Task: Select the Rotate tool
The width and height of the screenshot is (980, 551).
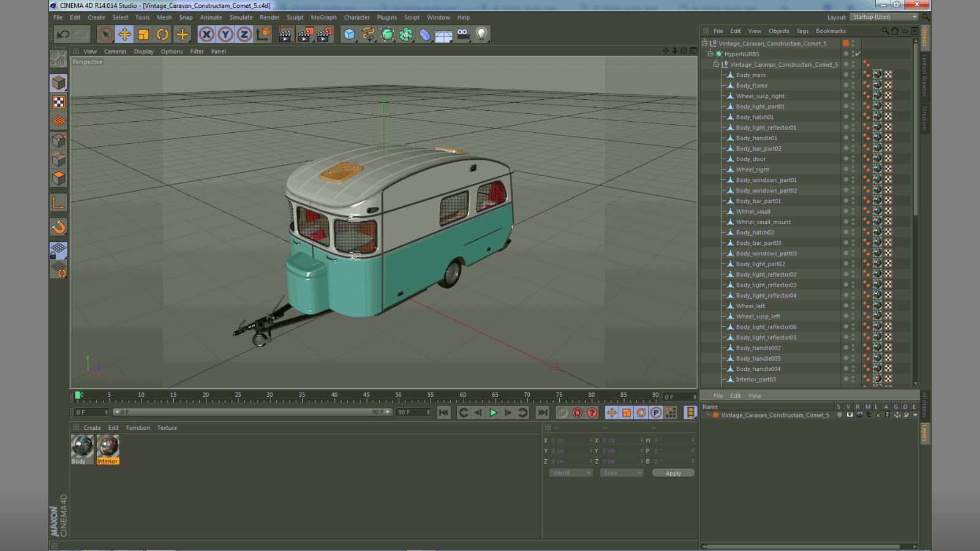Action: (162, 34)
